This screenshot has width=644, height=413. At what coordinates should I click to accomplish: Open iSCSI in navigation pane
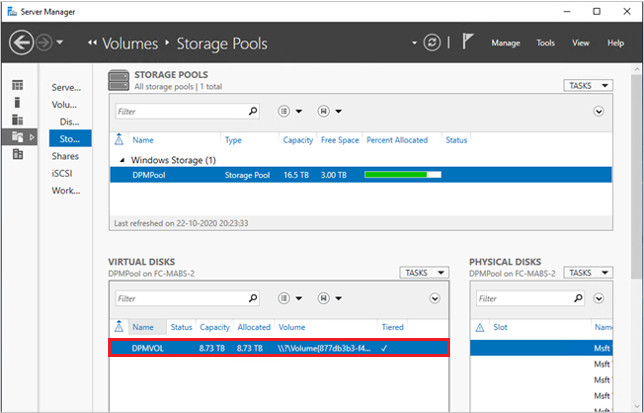[65, 173]
